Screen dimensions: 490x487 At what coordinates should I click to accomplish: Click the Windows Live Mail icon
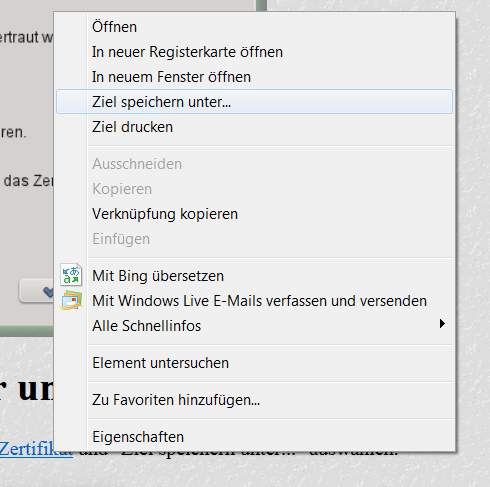[71, 300]
